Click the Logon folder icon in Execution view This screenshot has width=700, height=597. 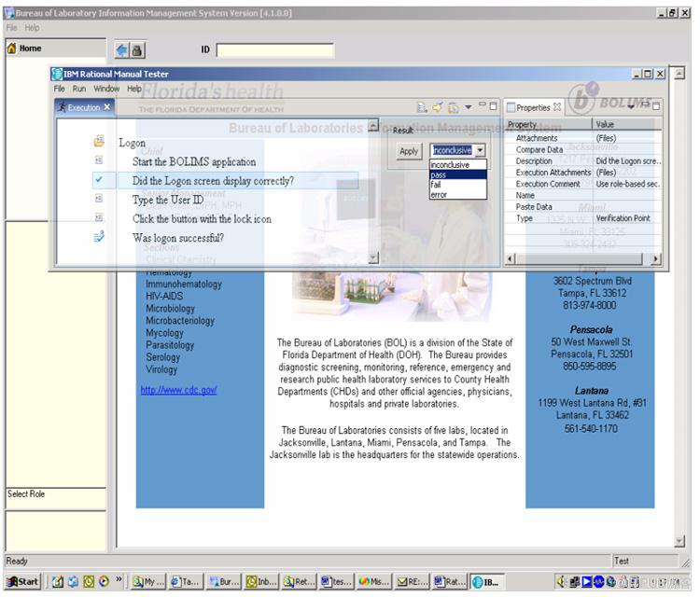click(x=99, y=142)
